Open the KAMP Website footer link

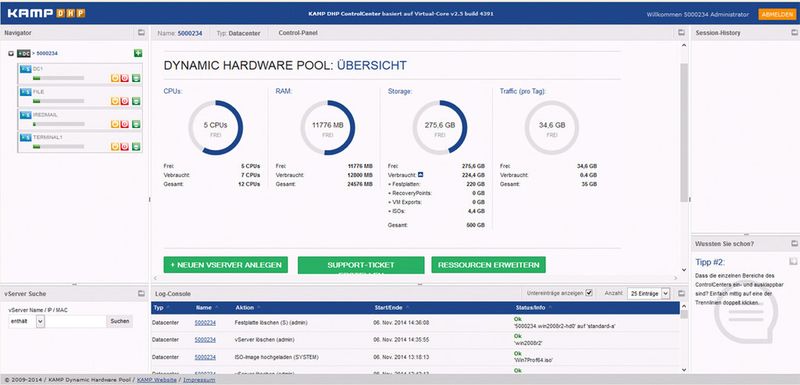coord(157,380)
